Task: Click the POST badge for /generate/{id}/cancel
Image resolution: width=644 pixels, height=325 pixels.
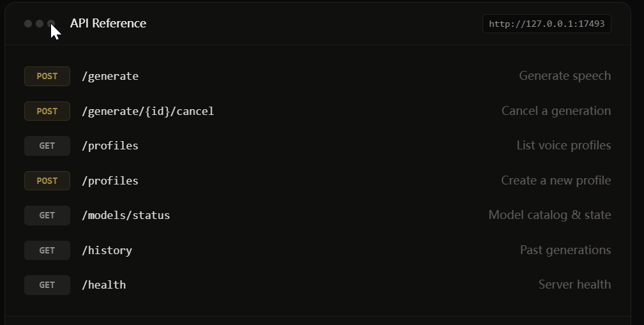Action: 47,111
